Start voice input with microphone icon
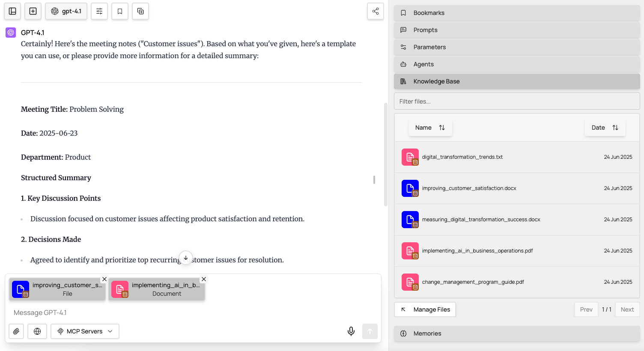The width and height of the screenshot is (644, 351). pyautogui.click(x=351, y=331)
